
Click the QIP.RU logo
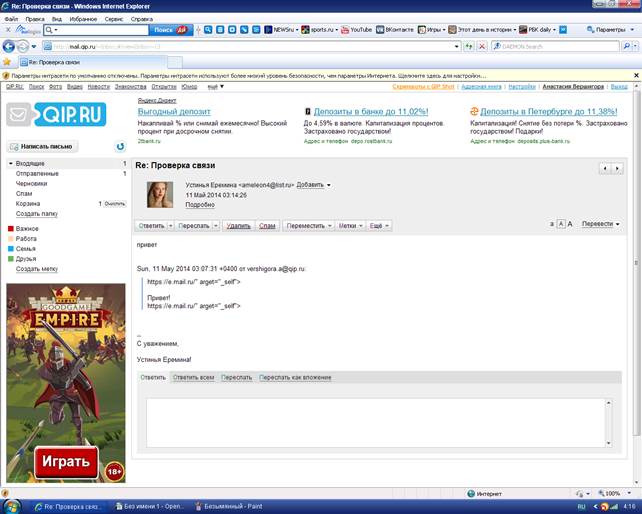(57, 114)
